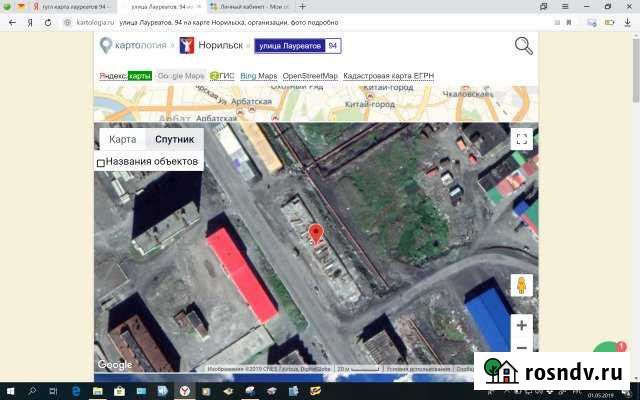The width and height of the screenshot is (640, 400).
Task: Select the Street View pegman
Action: point(522,285)
